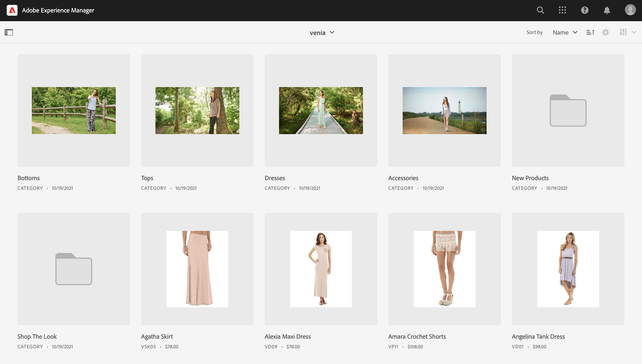Open the user profile avatar

coord(630,10)
